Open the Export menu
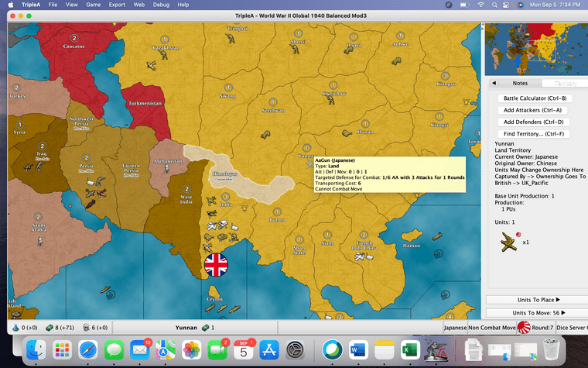Screen dimensions: 588x368 point(117,5)
